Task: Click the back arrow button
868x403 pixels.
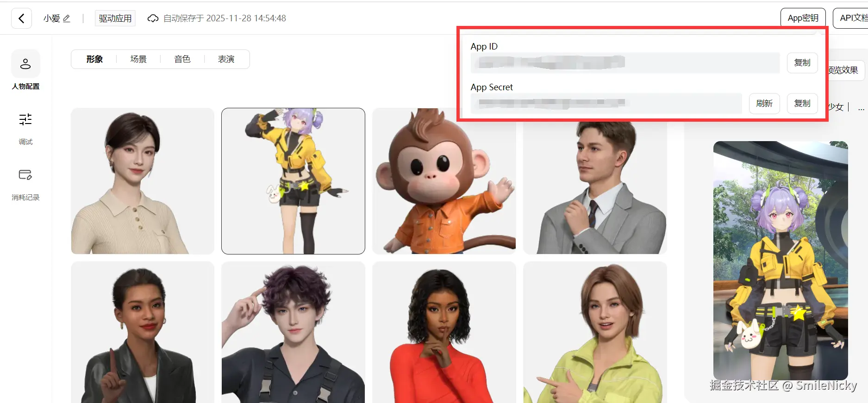Action: click(21, 19)
